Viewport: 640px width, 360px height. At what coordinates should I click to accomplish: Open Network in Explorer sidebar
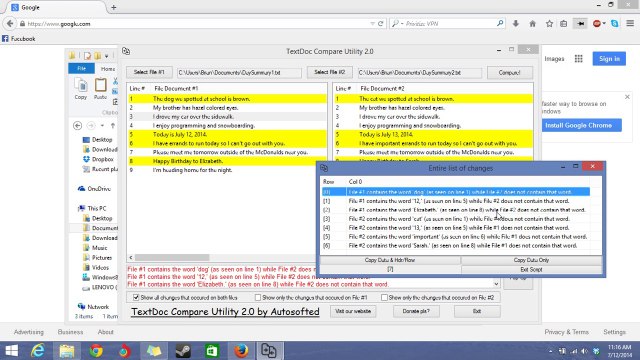tap(93, 307)
